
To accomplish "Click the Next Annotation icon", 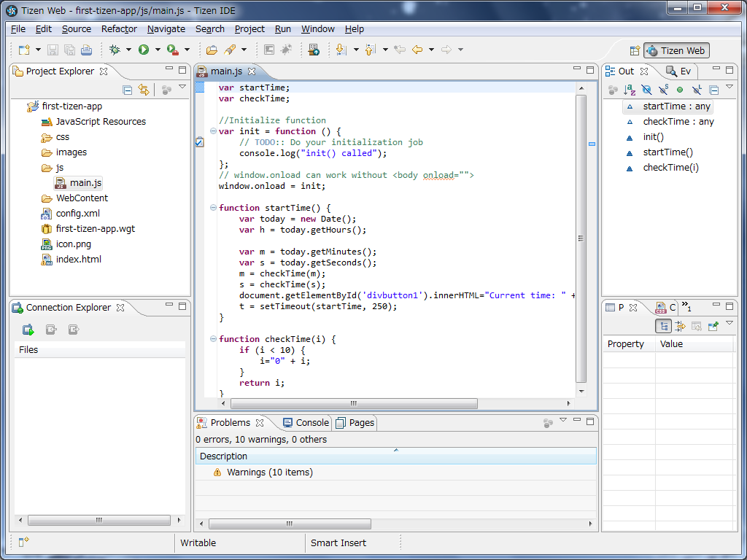I will tap(341, 50).
